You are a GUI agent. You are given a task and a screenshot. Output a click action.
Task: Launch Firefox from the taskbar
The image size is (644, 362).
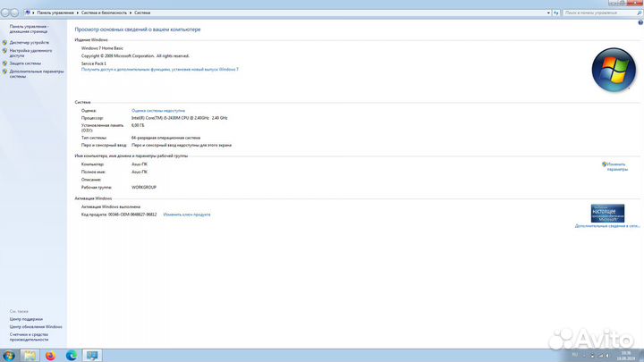click(x=50, y=355)
